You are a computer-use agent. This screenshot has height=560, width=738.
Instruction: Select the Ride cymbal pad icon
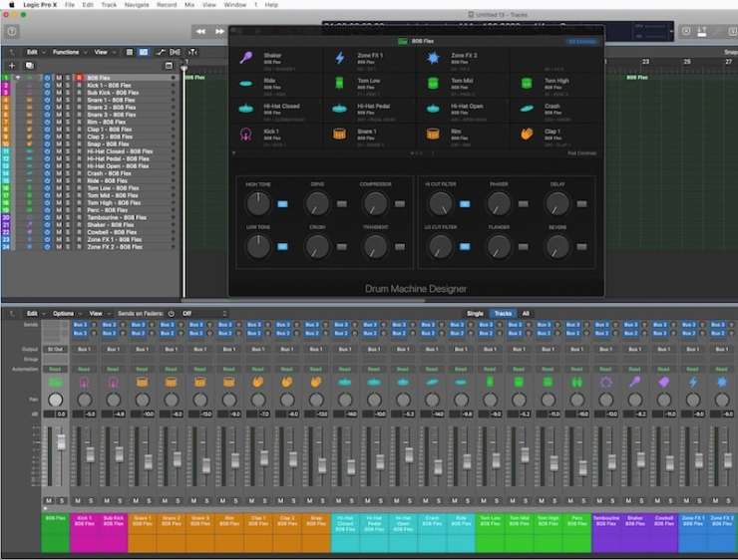(245, 84)
